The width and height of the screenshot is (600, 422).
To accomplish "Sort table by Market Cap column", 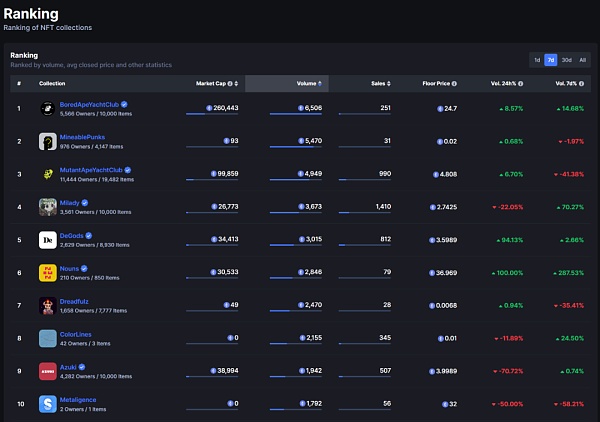I will point(215,83).
